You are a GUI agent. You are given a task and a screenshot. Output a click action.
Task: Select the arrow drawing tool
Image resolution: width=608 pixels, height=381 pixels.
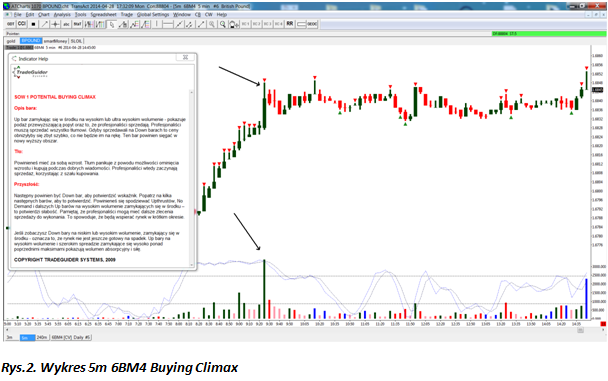45,24
